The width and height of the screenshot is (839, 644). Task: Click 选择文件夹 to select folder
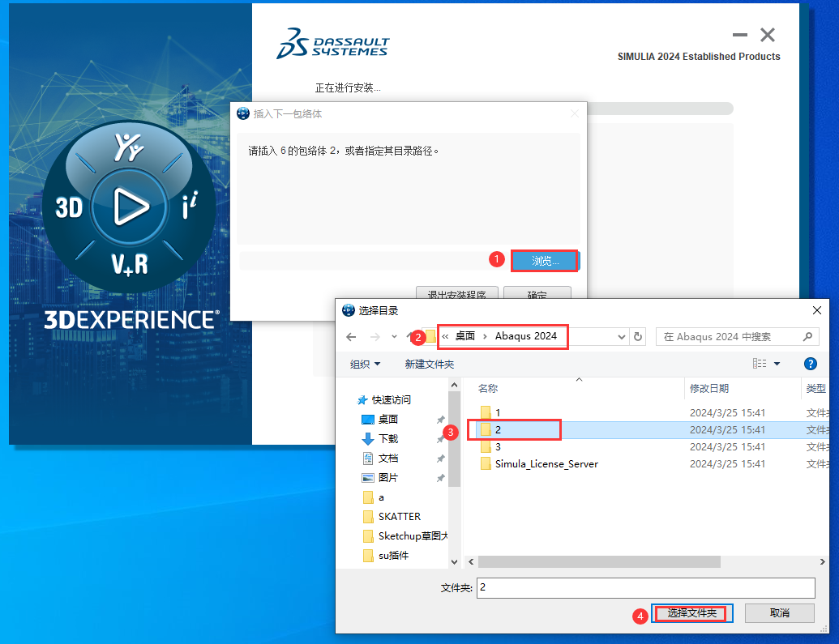691,613
